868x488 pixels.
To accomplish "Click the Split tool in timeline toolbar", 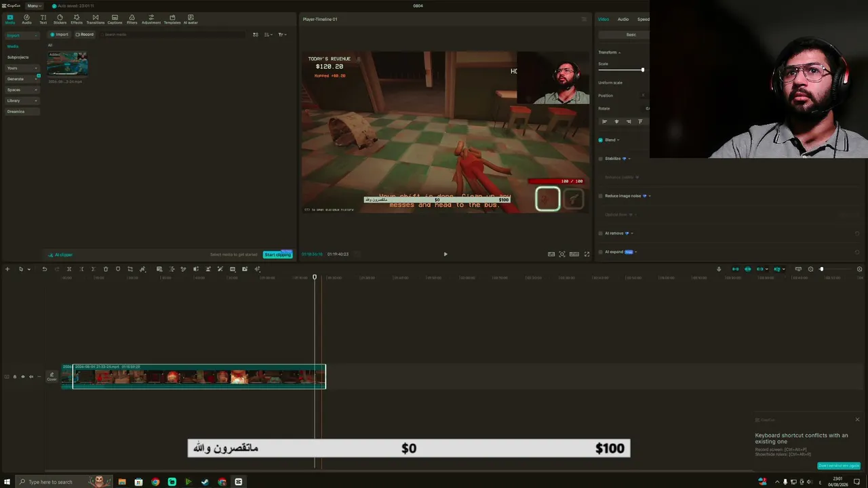I will tap(69, 269).
